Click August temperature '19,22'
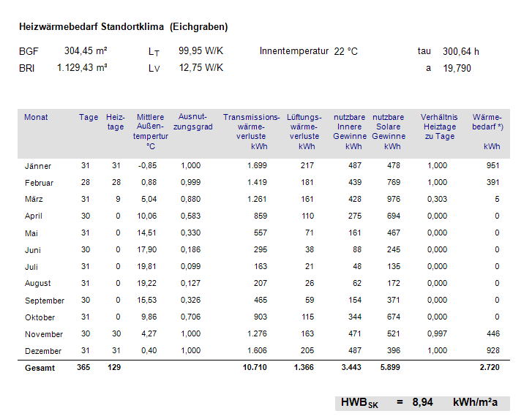Screen dimensions: 532x419 pos(146,284)
